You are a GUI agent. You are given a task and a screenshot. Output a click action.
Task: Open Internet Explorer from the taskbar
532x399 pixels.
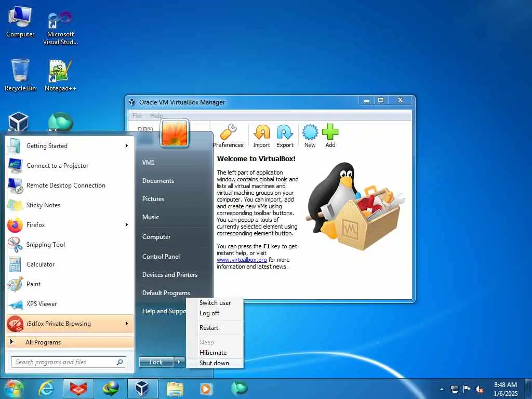tap(46, 389)
